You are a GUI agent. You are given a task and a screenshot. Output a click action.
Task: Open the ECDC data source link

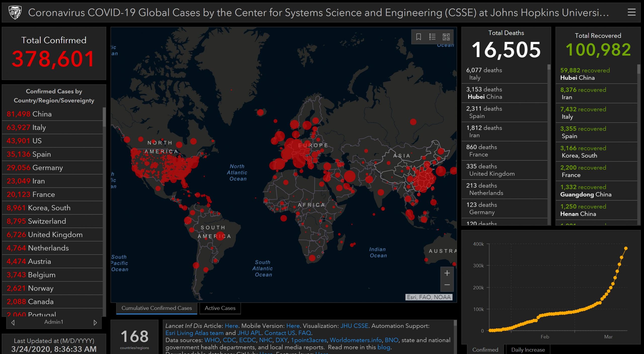coord(248,340)
